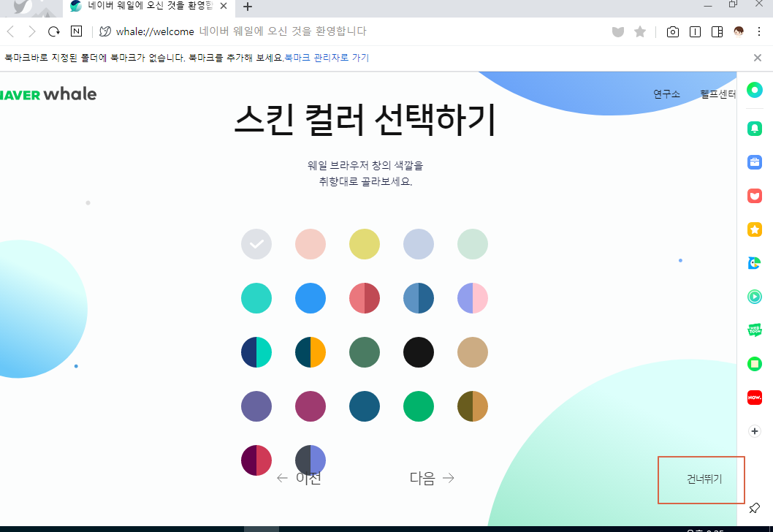Open the green circle sidebar icon at the top
Image resolution: width=773 pixels, height=532 pixels.
[x=754, y=90]
